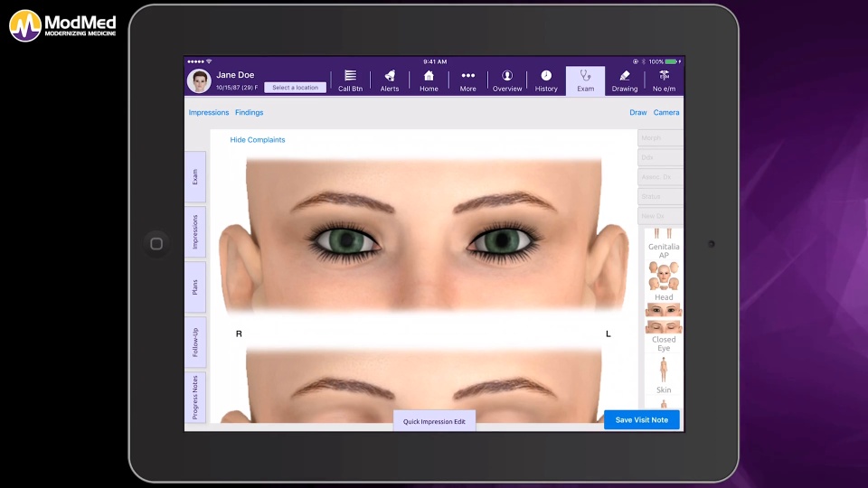Open the Impressions link
Screen dimensions: 868x488
209,112
